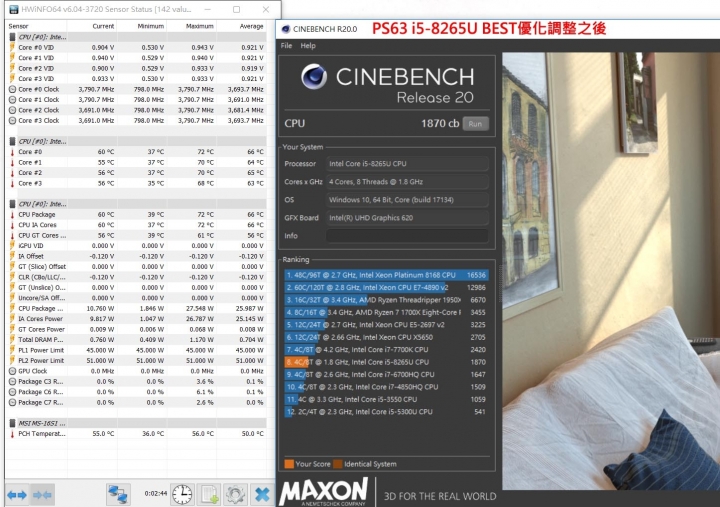The image size is (720, 507).
Task: Select the PL1 Power Limit row
Action: click(137, 350)
